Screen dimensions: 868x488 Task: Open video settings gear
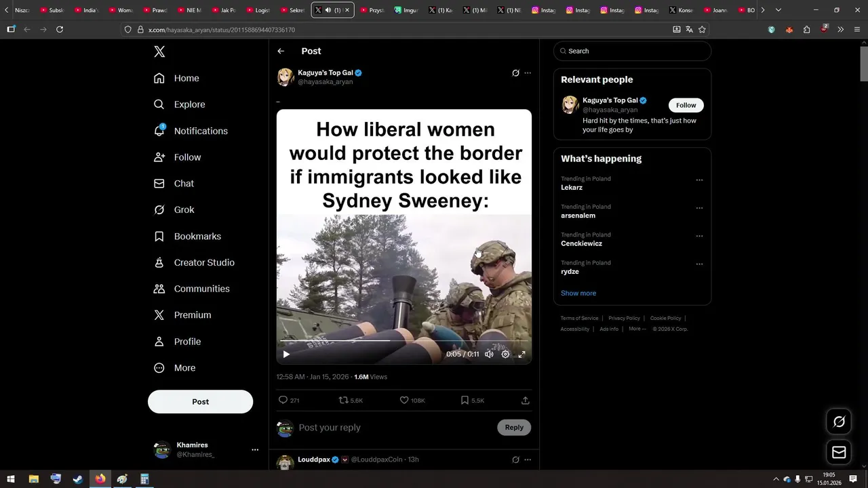(505, 354)
